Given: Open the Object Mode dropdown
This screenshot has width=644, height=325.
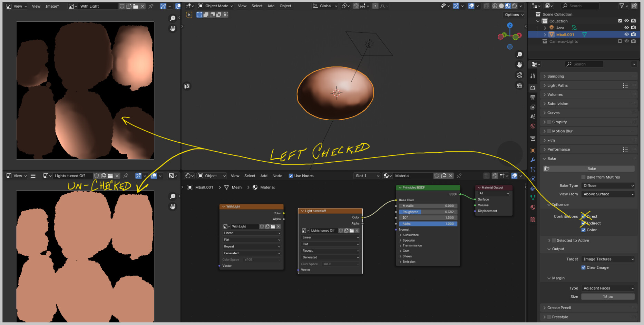Looking at the screenshot, I should pos(216,6).
